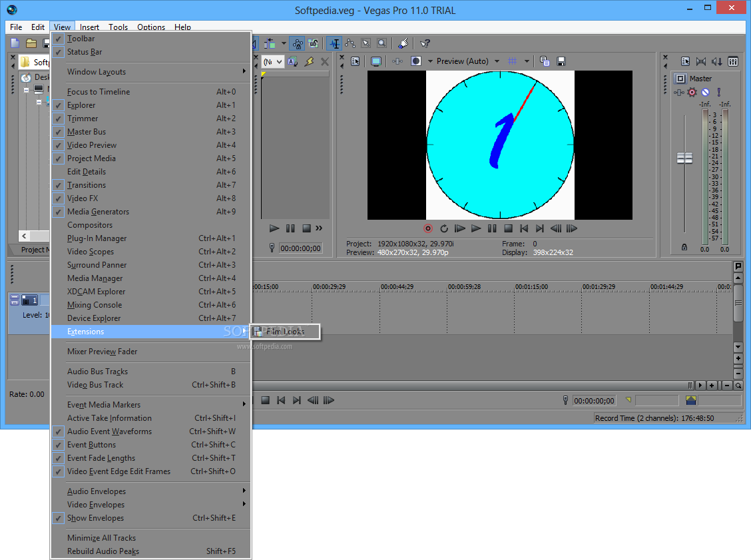
Task: Click the Trimmer remove X icon
Action: pyautogui.click(x=325, y=61)
